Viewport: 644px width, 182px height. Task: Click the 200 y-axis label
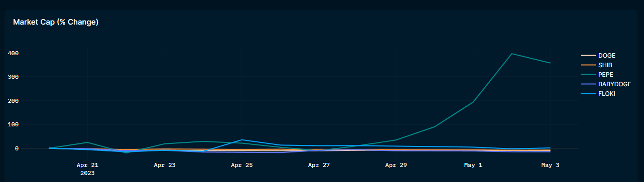(x=13, y=101)
